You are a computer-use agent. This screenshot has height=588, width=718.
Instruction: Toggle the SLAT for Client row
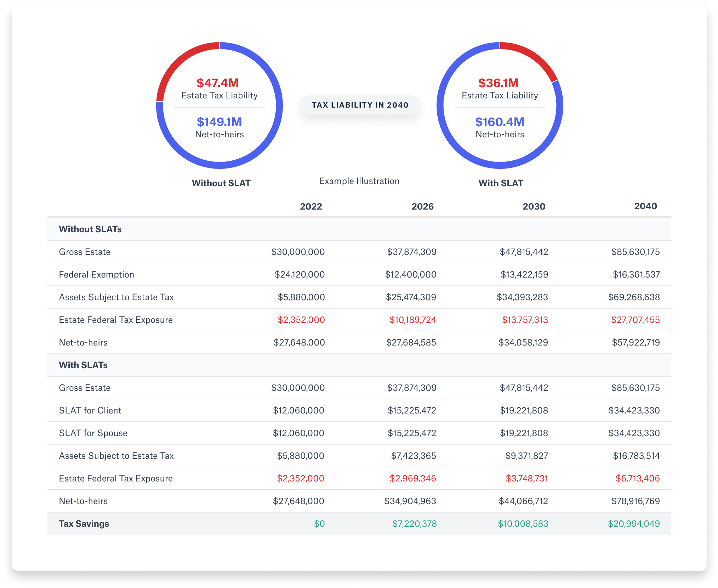click(90, 410)
